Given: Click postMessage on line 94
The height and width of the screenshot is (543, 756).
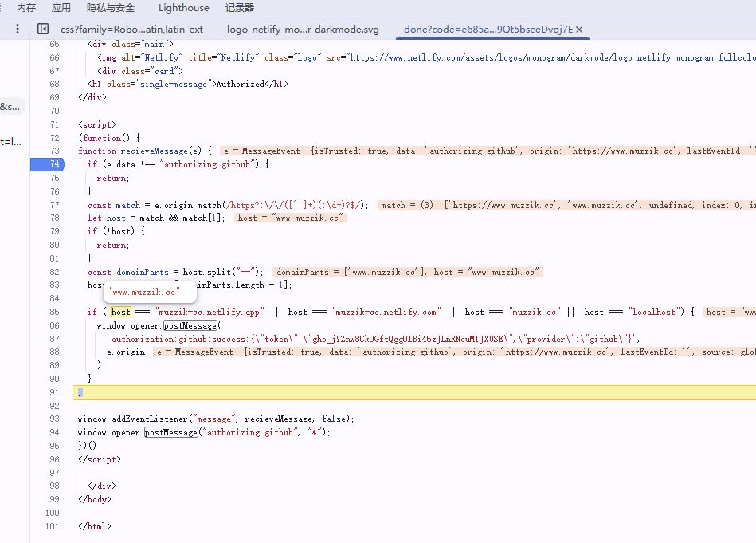Looking at the screenshot, I should tap(171, 432).
